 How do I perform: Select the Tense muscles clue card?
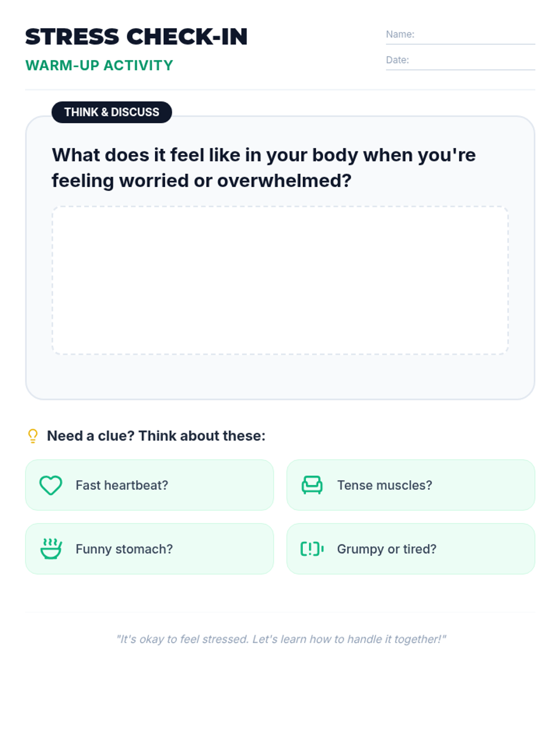[x=411, y=485]
